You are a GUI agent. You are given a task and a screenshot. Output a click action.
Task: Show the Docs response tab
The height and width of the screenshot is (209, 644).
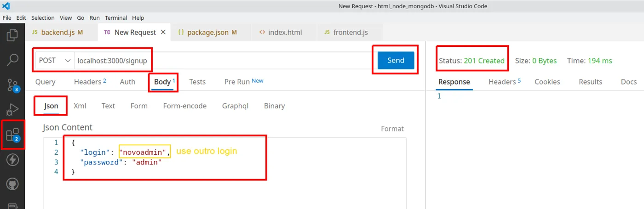pos(629,82)
